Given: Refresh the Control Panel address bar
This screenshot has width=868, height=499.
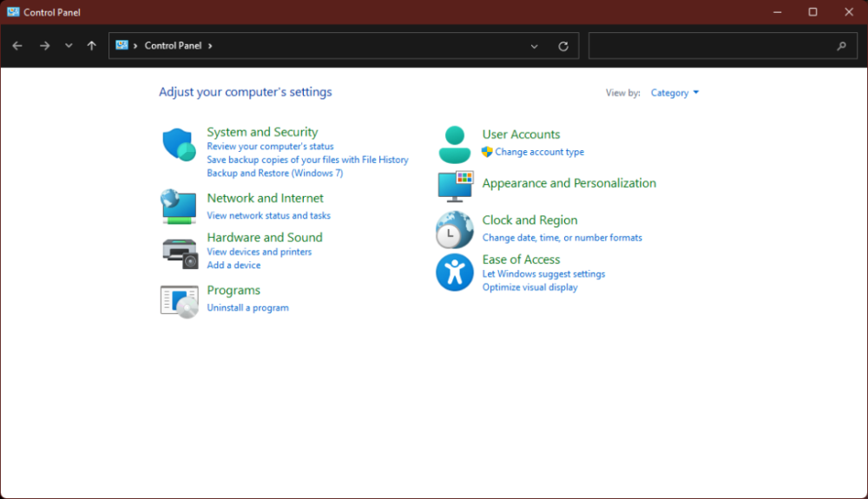Looking at the screenshot, I should tap(563, 46).
